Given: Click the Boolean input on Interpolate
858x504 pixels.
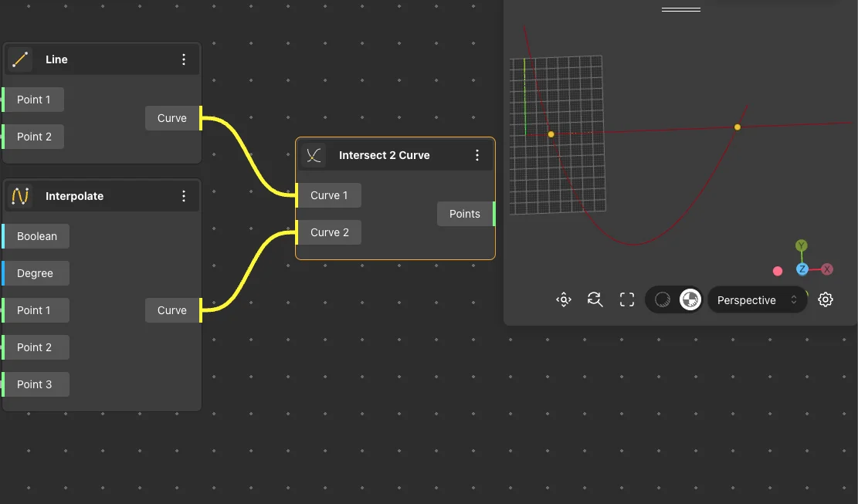Looking at the screenshot, I should point(37,236).
